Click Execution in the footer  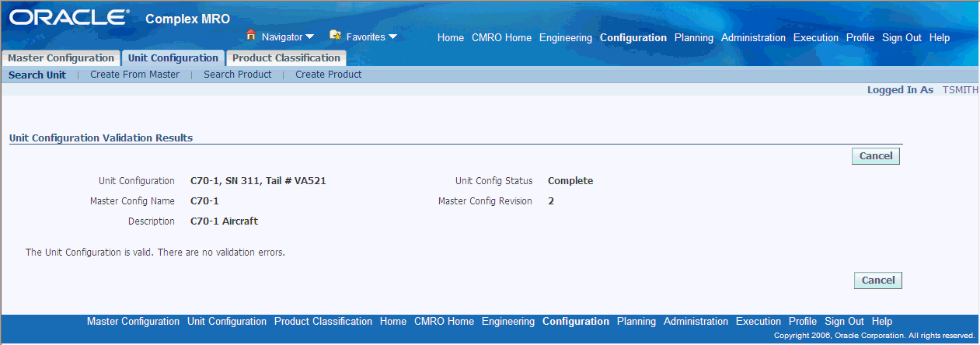(759, 322)
